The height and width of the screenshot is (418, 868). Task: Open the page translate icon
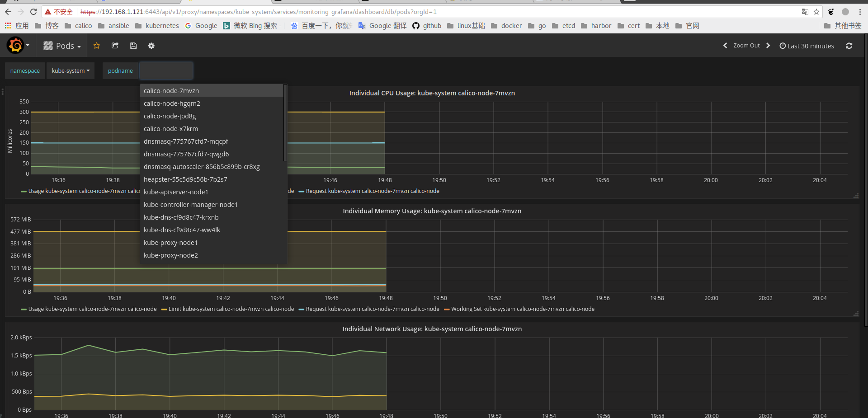[x=805, y=12]
